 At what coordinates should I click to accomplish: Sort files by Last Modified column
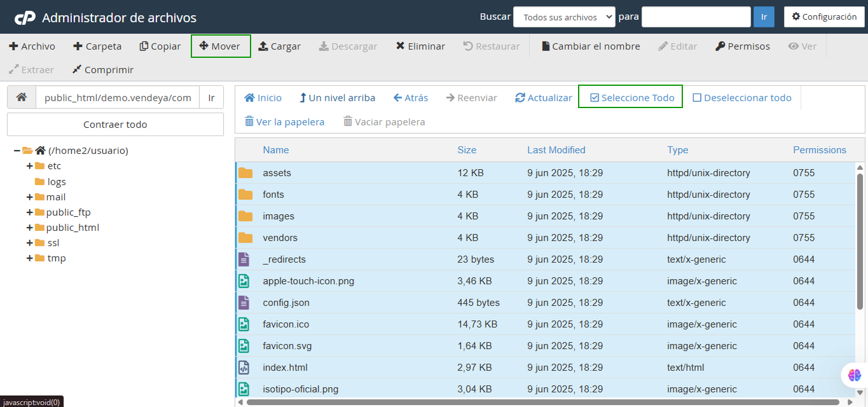[556, 150]
